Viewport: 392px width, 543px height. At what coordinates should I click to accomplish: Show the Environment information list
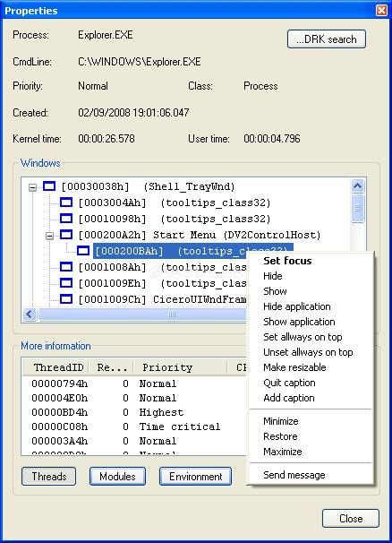point(195,477)
